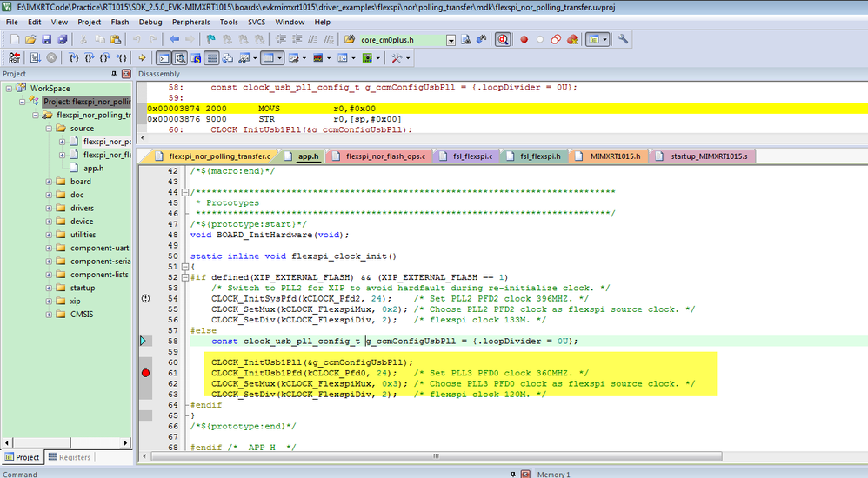Disable all breakpoints icon
The height and width of the screenshot is (478, 868).
coord(556,40)
